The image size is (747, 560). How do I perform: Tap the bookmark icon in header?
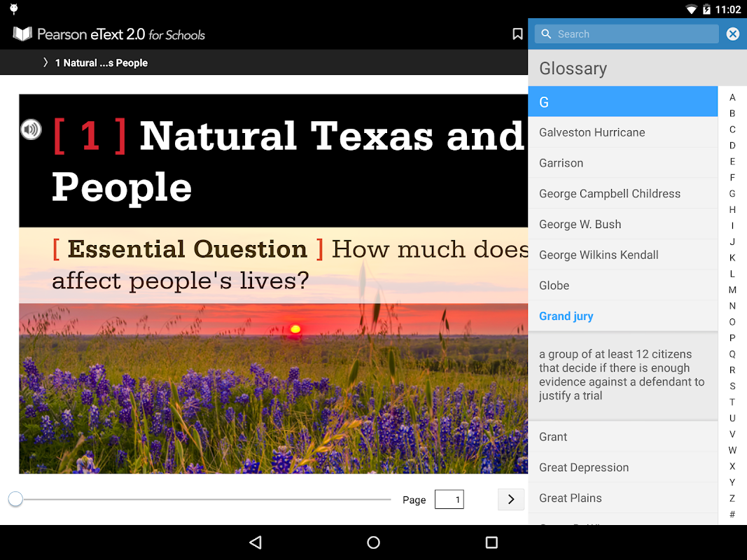point(517,34)
